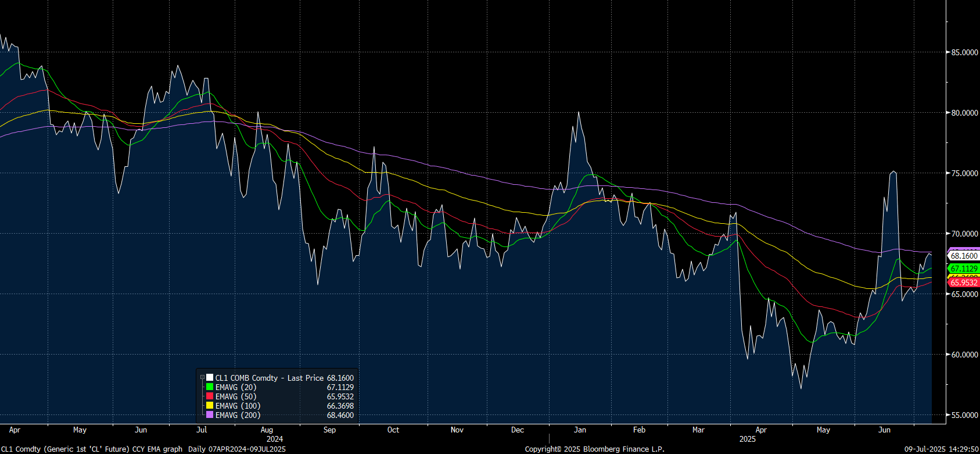
Task: Click the 55.0000 price axis label
Action: (964, 415)
